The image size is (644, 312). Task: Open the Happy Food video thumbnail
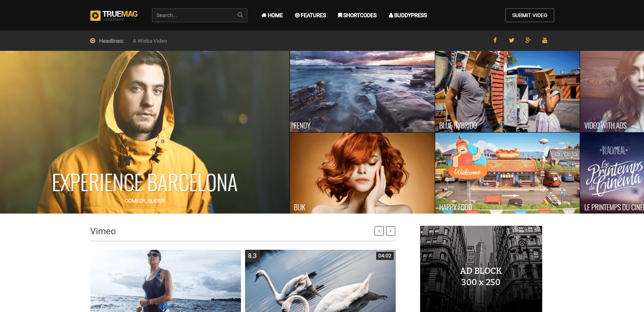[x=507, y=173]
